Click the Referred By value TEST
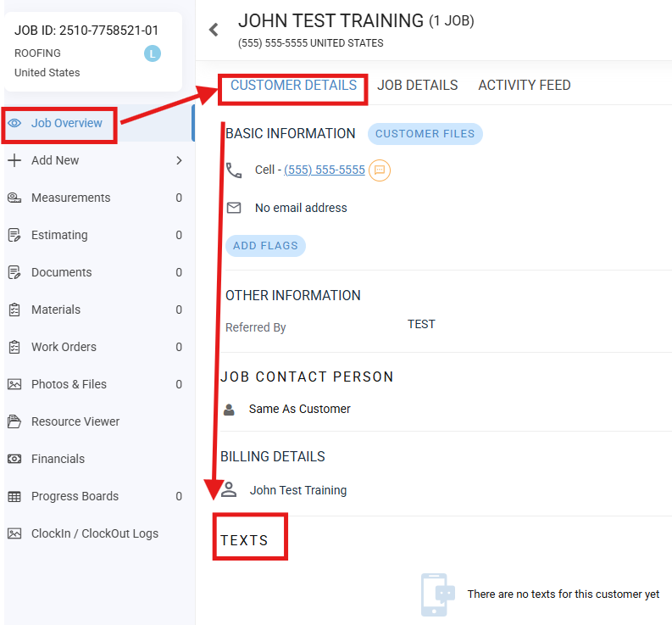This screenshot has width=672, height=625. [x=421, y=324]
